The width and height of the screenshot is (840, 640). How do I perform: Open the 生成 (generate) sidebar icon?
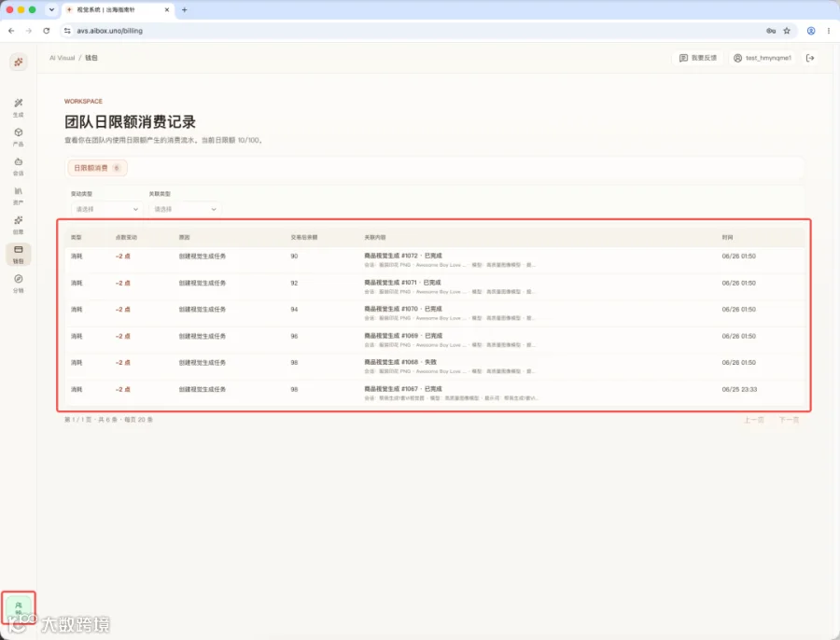point(19,107)
